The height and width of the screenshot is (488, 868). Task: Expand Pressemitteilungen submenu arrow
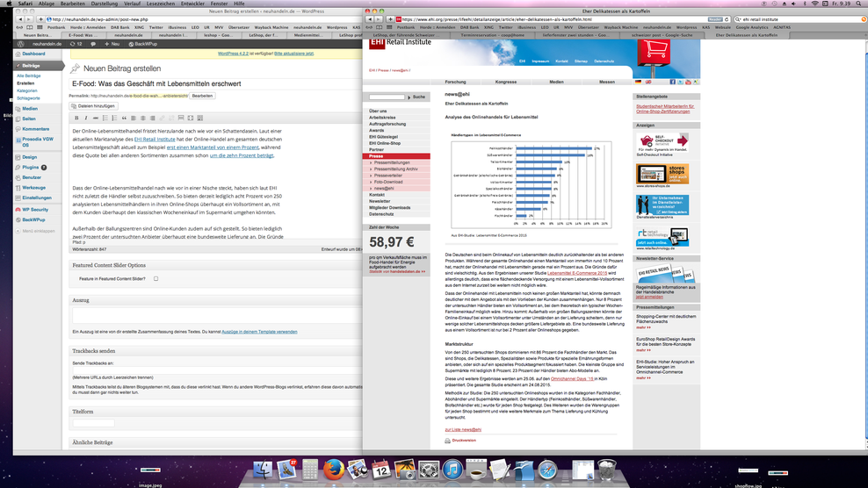[371, 162]
